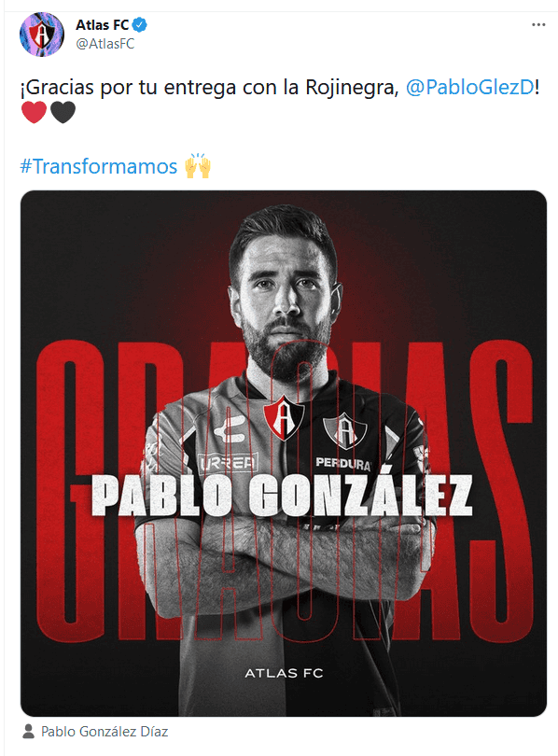
Task: Click the black heart emoji
Action: 63,113
